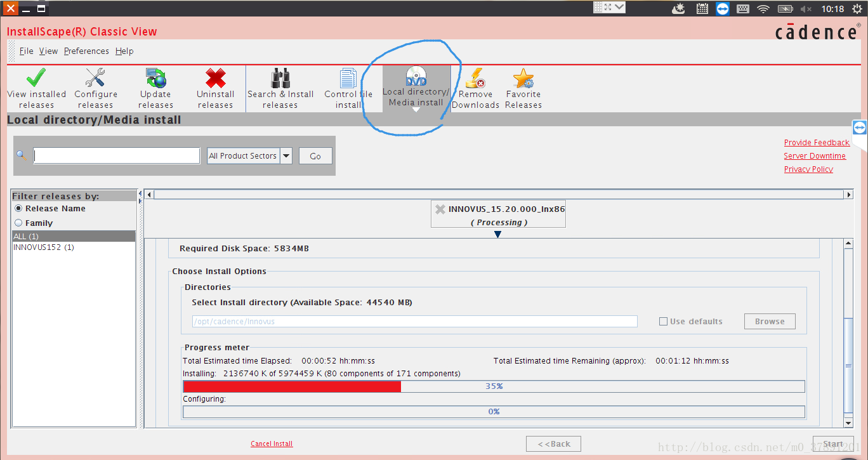Open the weather indicator icon
Screen dimensions: 868x460
680,9
